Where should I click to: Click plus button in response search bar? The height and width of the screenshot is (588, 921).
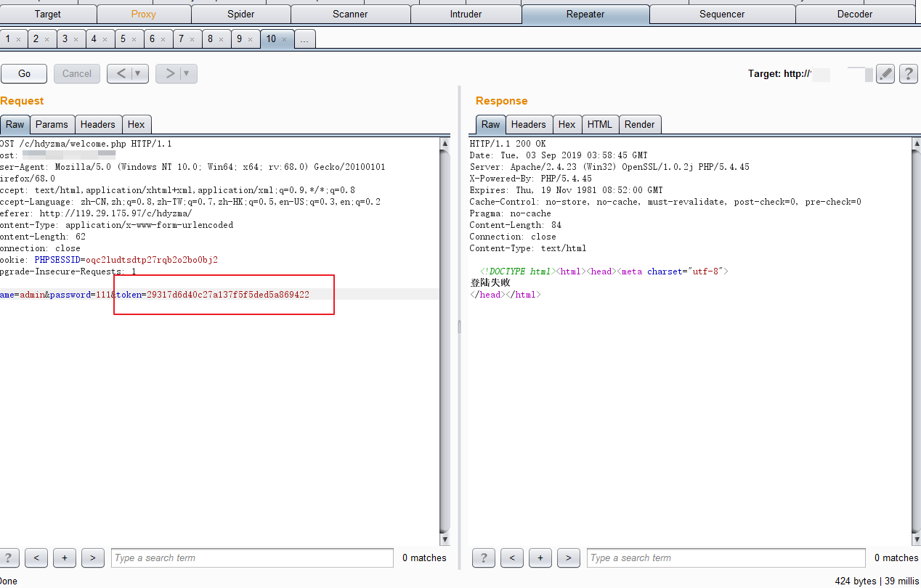pyautogui.click(x=540, y=558)
